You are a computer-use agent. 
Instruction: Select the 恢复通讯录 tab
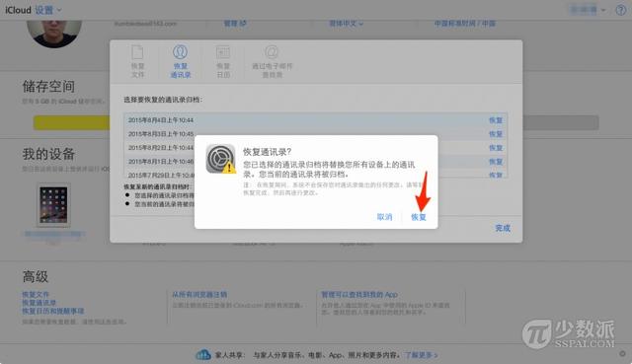tap(180, 61)
